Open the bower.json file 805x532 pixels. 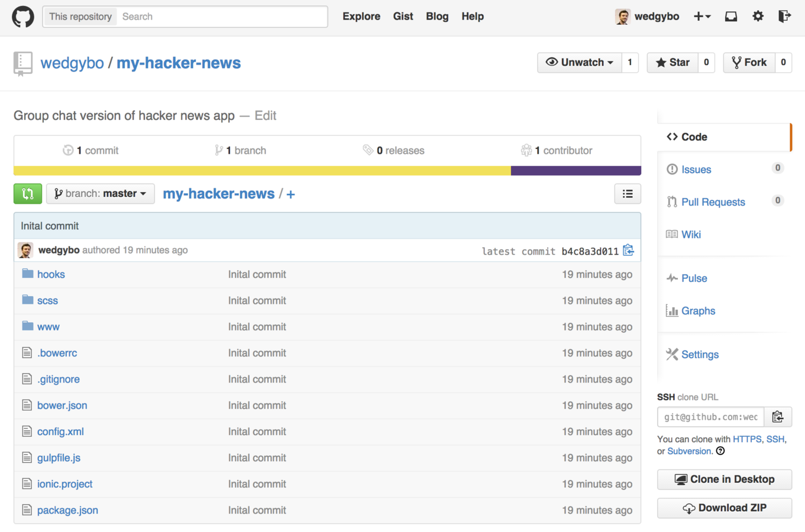coord(62,406)
